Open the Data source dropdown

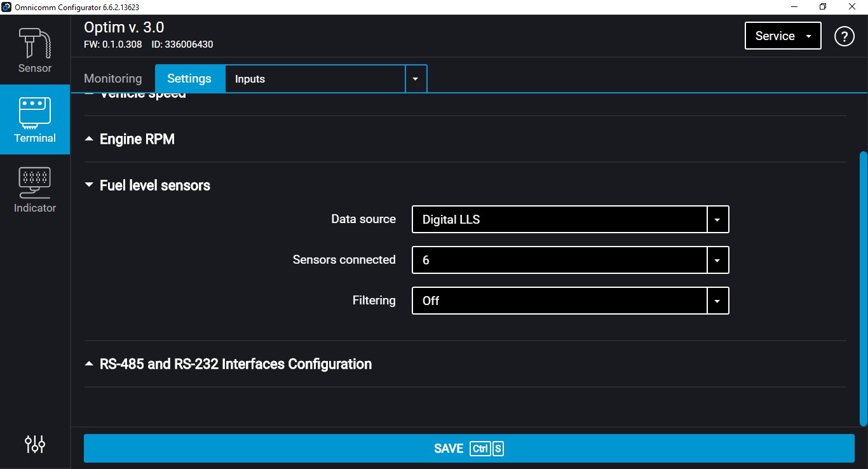[717, 219]
